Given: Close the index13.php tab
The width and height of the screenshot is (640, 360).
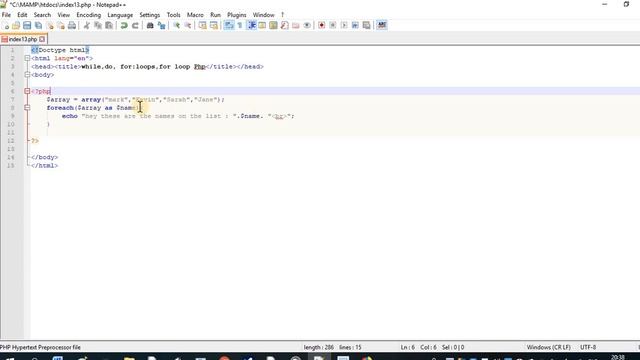Looking at the screenshot, I should pyautogui.click(x=42, y=39).
